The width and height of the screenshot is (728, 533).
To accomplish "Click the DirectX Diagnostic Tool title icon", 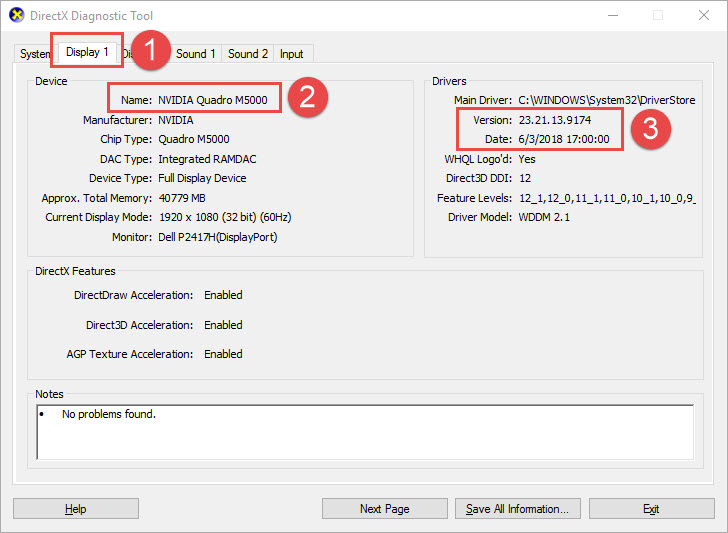I will coord(17,15).
